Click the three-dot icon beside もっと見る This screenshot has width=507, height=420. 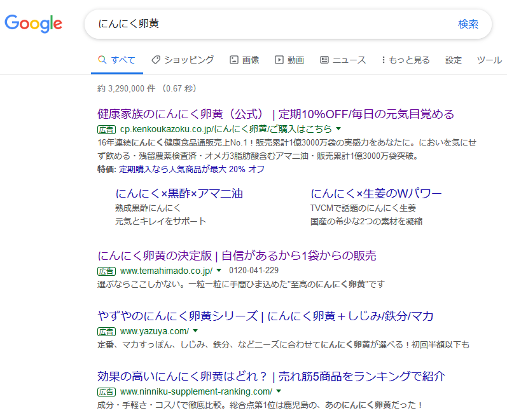pyautogui.click(x=384, y=60)
